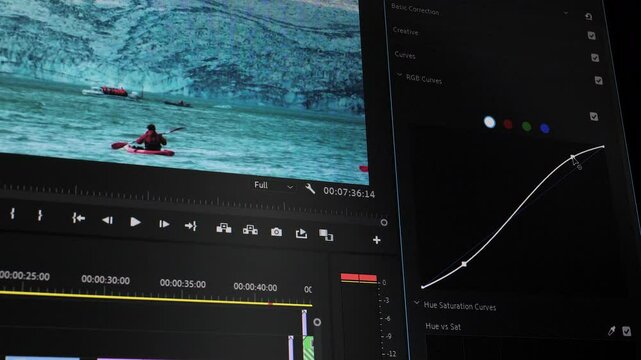Collapse the Hue Saturation Curves chevron
641x360 pixels.
[416, 303]
